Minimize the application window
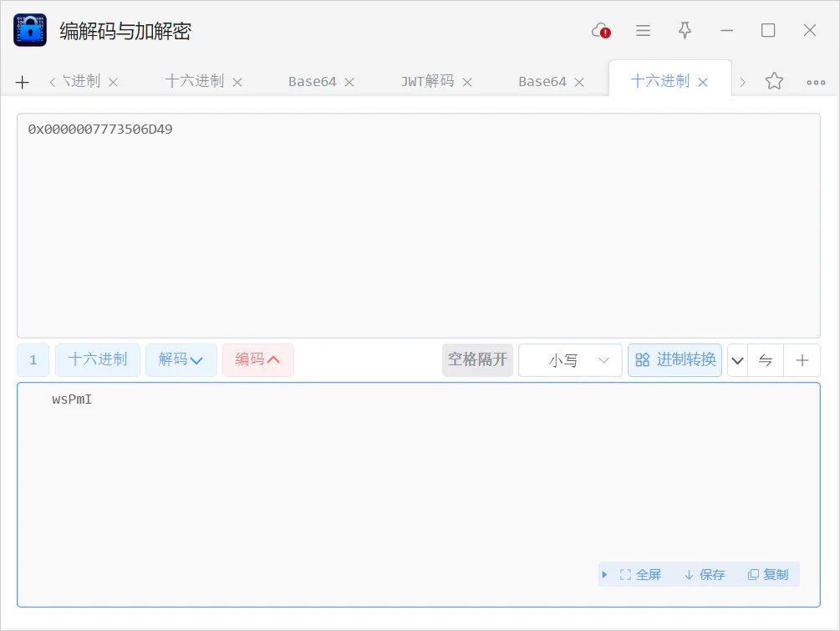Viewport: 840px width, 631px height. click(x=726, y=31)
